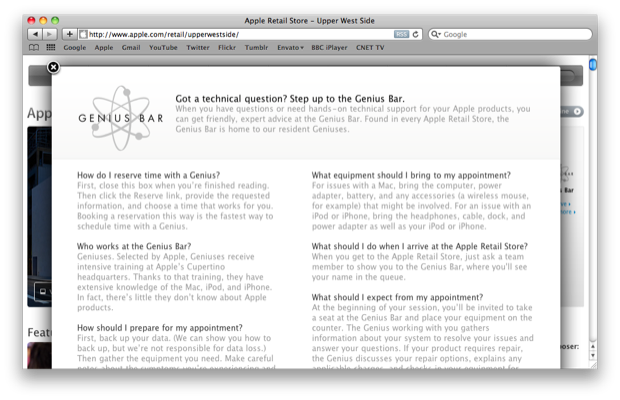Expand the Envato bookmarks folder
The width and height of the screenshot is (620, 400).
[290, 47]
